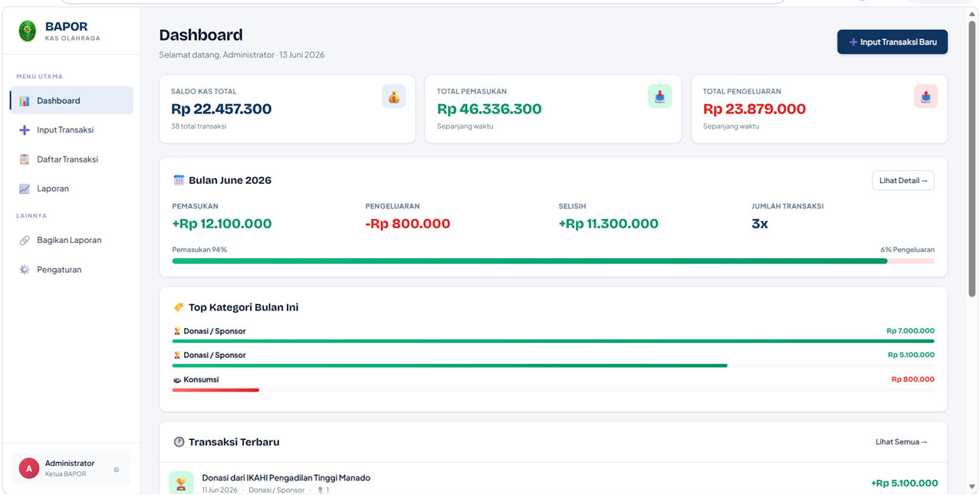The height and width of the screenshot is (495, 980).
Task: Click the calendar icon beside Bulan June 2026
Action: coord(179,180)
